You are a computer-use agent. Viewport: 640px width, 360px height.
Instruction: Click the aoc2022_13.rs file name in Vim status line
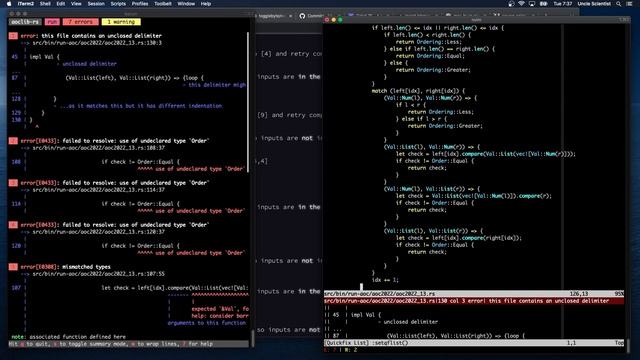(380, 294)
